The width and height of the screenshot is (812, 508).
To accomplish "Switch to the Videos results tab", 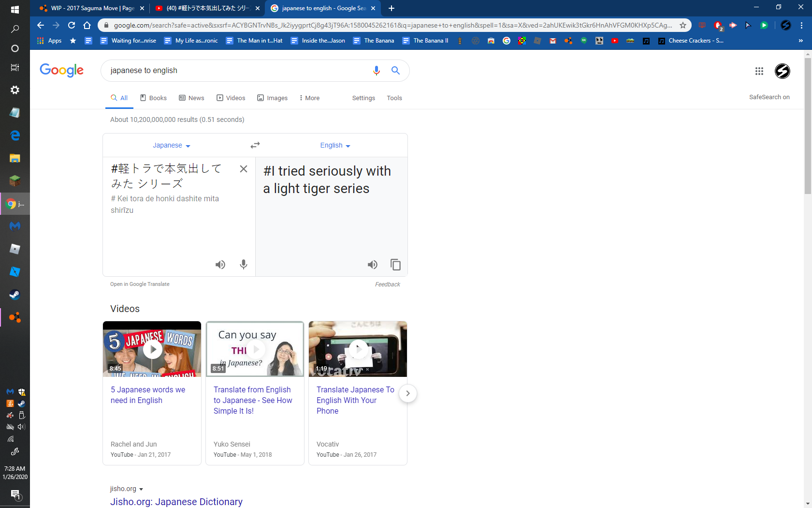I will pyautogui.click(x=231, y=98).
